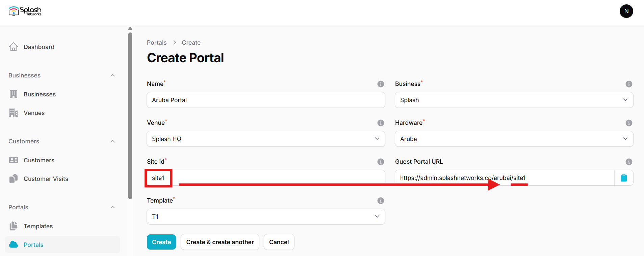
Task: Click the Venues buildings icon
Action: coord(14,113)
